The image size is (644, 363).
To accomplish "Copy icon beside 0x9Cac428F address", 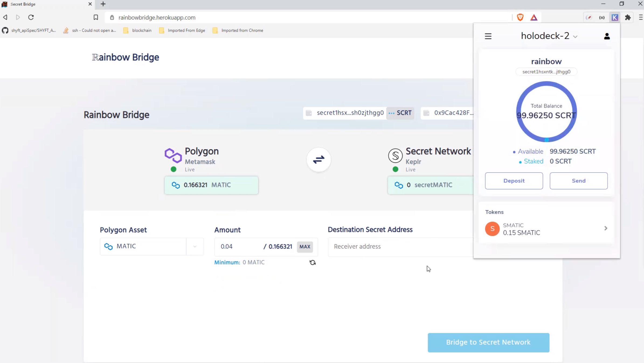I will click(426, 113).
